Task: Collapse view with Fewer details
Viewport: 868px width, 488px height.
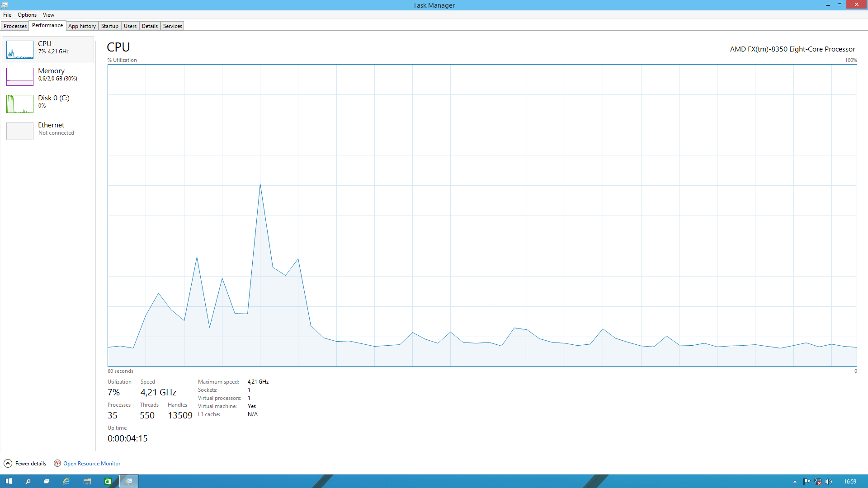Action: (31, 464)
